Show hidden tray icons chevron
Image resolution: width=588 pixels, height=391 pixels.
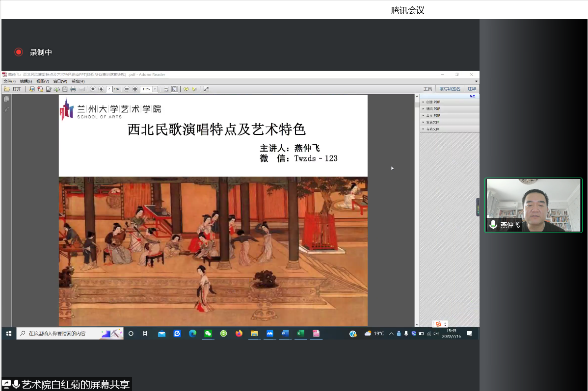pyautogui.click(x=391, y=333)
